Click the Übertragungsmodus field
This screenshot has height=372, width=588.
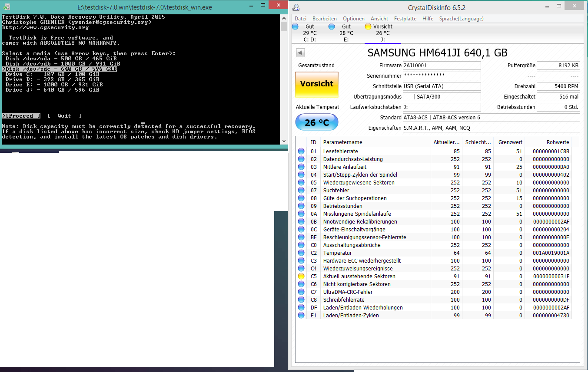(x=442, y=97)
